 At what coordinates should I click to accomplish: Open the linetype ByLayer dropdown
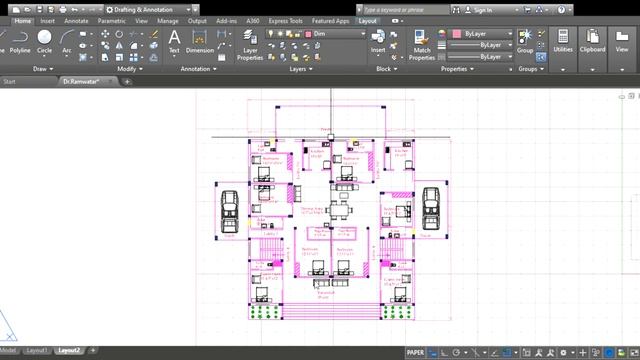point(480,57)
